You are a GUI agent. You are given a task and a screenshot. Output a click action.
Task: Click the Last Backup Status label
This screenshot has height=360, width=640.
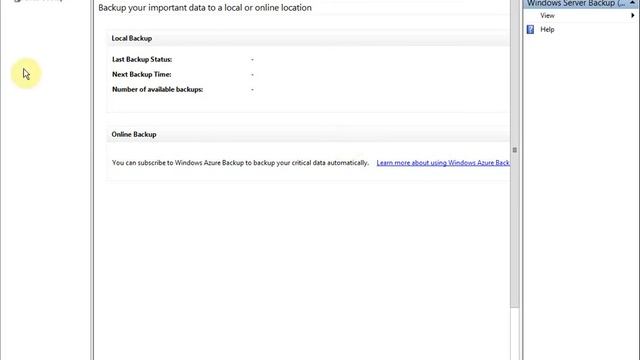click(142, 60)
